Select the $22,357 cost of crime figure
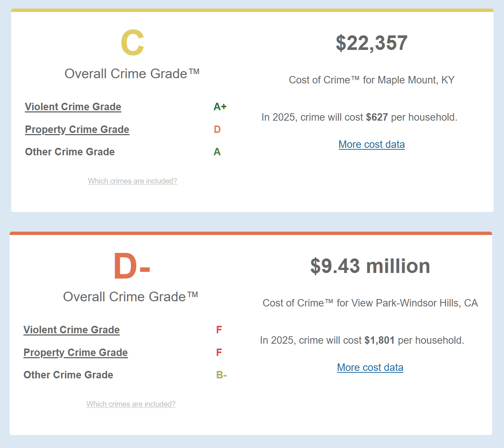Screen dimensions: 504x448 tap(371, 43)
